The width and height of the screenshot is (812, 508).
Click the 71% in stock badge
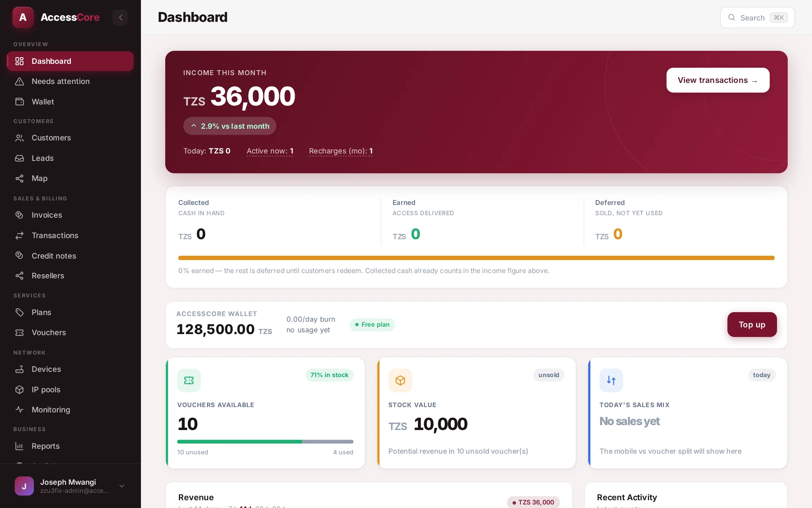(x=329, y=375)
